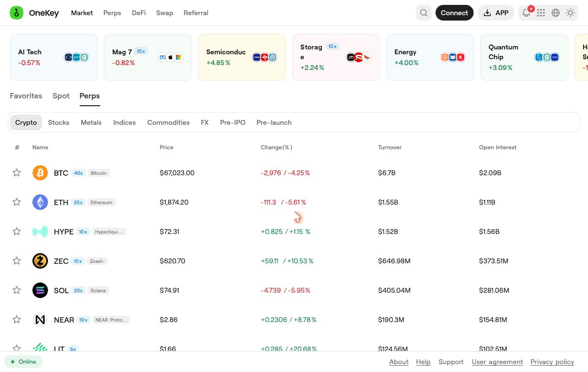This screenshot has width=588, height=372.
Task: Click the BTC price $67,023.00
Action: (177, 173)
